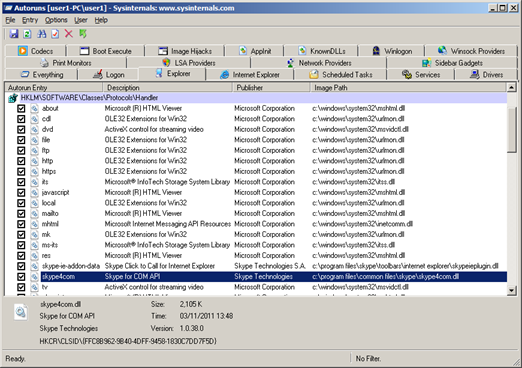This screenshot has width=522, height=368.
Task: Switch to the Everything tab
Action: (42, 75)
